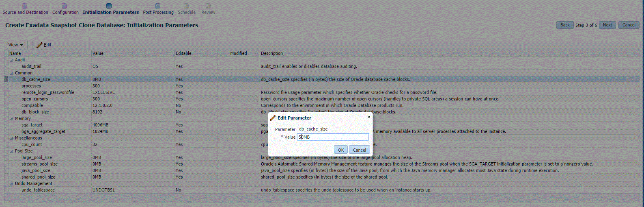
Task: Select audit_trail parameter row
Action: click(x=322, y=66)
